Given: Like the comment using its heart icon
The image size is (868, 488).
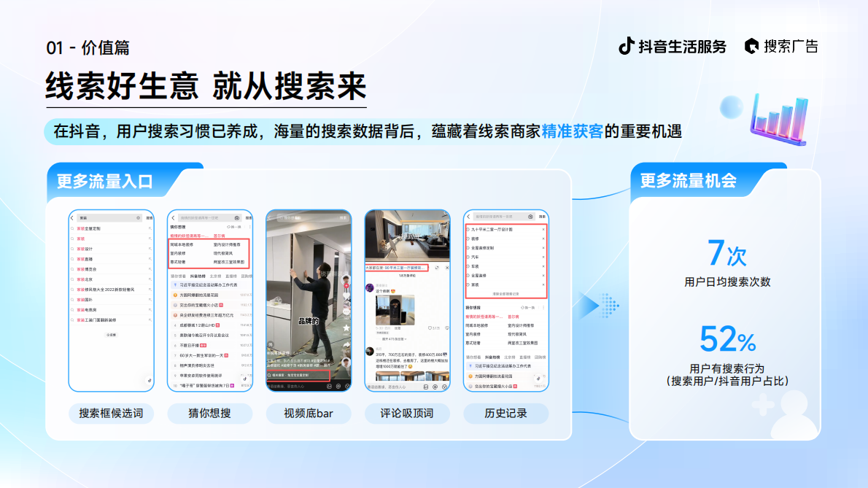Looking at the screenshot, I should pos(430,326).
